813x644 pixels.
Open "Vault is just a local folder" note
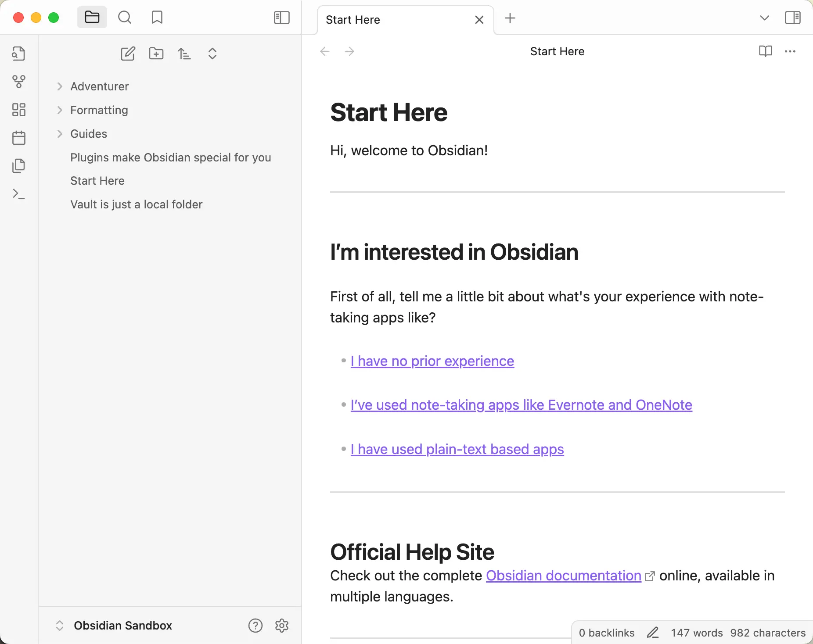(x=136, y=204)
